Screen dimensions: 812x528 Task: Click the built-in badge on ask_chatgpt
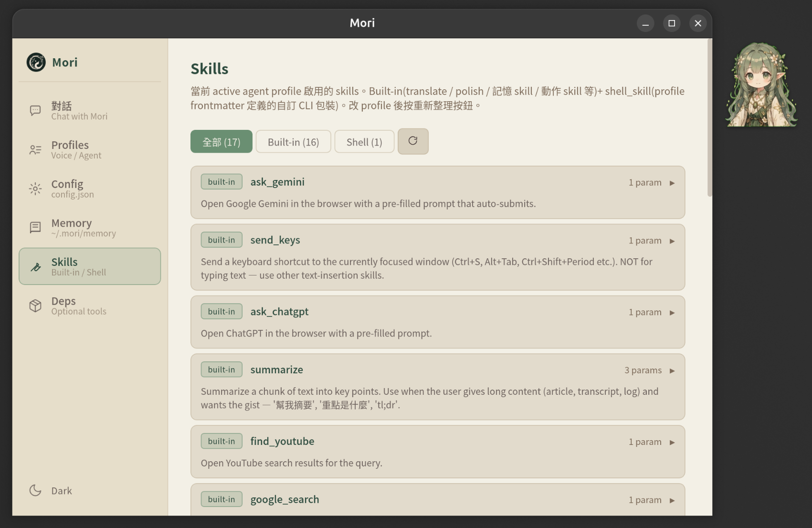[x=221, y=312]
